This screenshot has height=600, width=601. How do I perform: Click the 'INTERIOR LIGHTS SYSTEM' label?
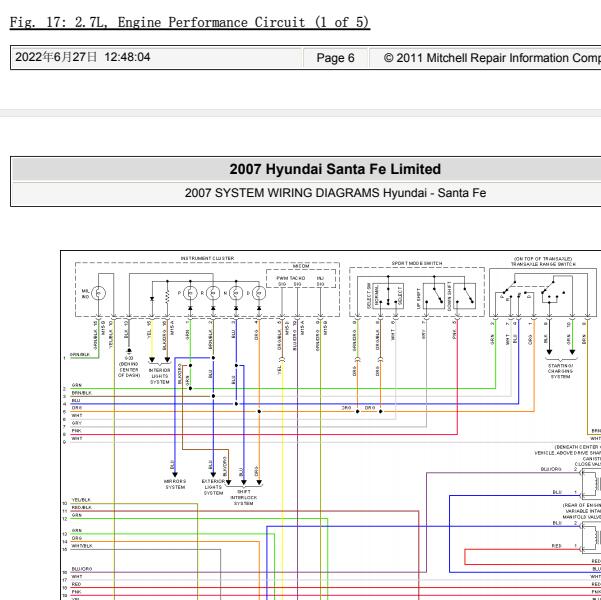click(159, 376)
